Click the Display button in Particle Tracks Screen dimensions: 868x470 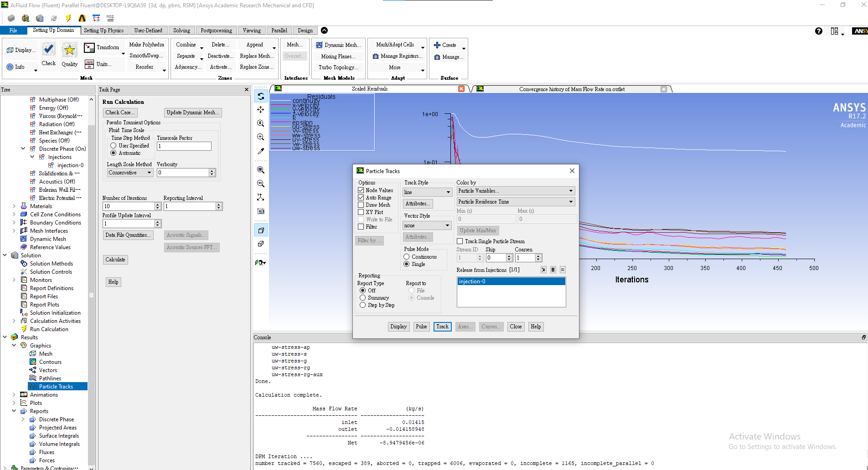[398, 327]
